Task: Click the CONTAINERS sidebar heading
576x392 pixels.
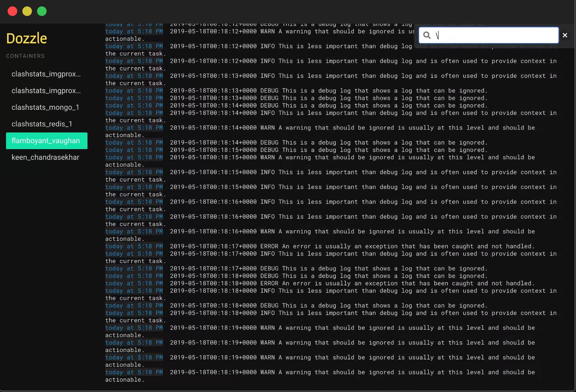Action: (x=25, y=56)
